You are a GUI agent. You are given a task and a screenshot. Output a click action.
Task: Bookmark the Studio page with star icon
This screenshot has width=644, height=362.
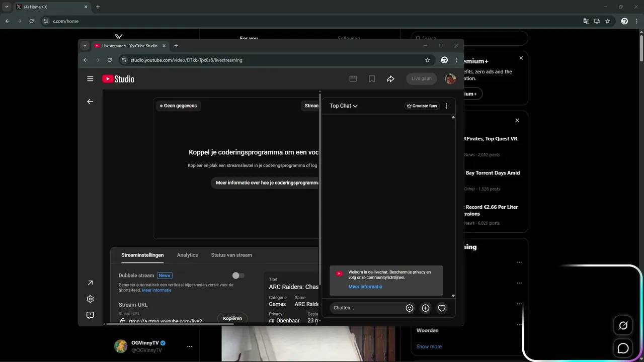click(428, 60)
